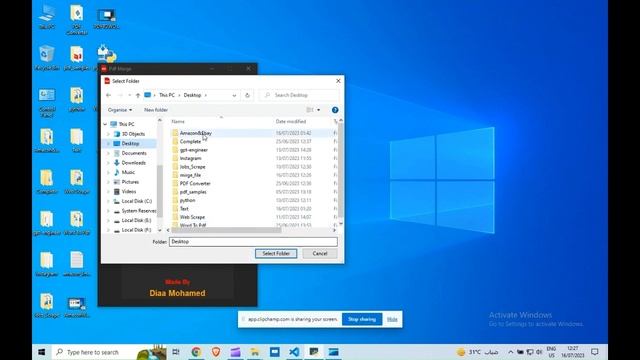640x360 pixels.
Task: Select Local Disk (E:) in the tree
Action: pyautogui.click(x=136, y=220)
